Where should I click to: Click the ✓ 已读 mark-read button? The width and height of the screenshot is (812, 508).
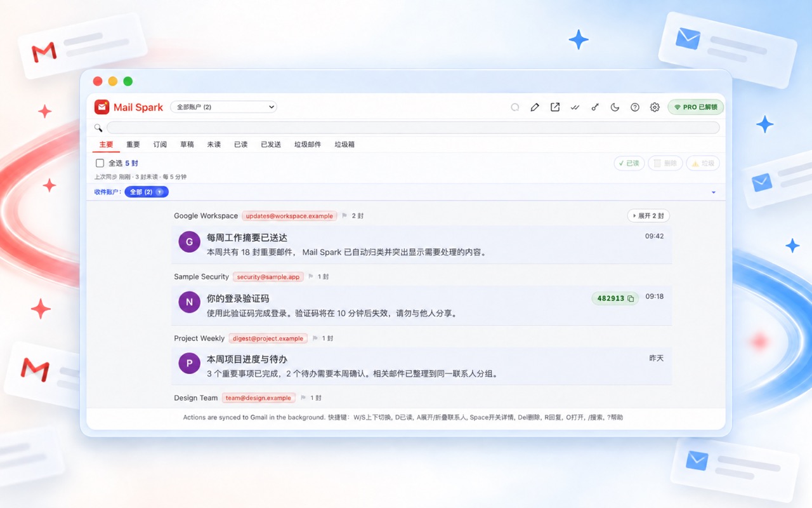click(629, 163)
